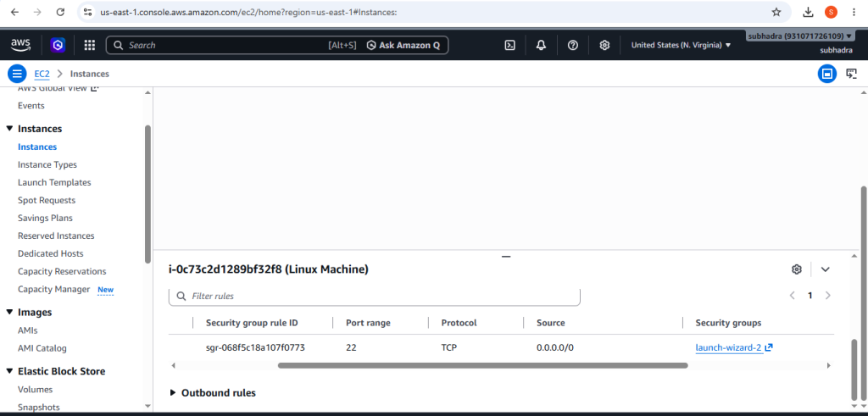Go to next rules page arrow
The width and height of the screenshot is (868, 416).
[827, 296]
